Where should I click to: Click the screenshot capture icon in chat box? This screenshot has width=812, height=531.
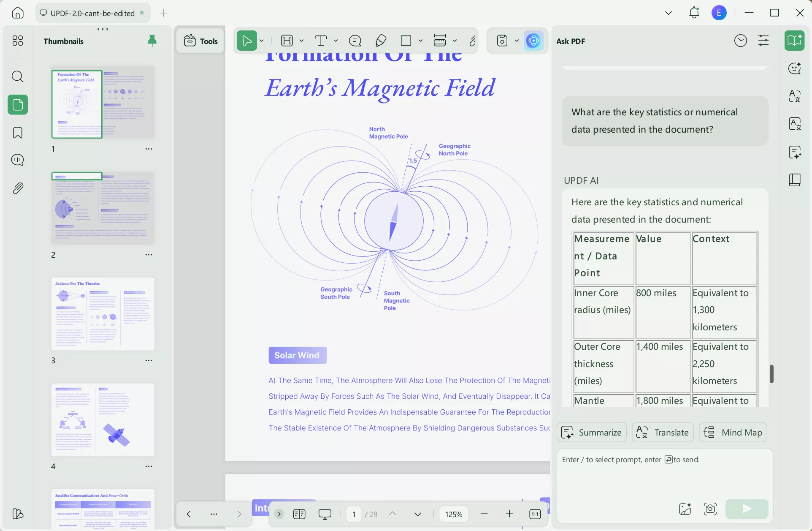[710, 509]
